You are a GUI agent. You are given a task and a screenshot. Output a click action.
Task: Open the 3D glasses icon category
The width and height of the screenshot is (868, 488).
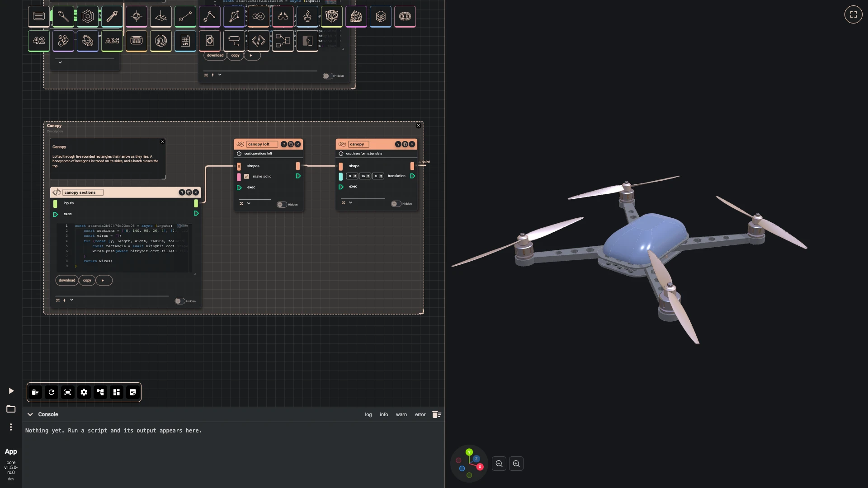[x=283, y=17]
